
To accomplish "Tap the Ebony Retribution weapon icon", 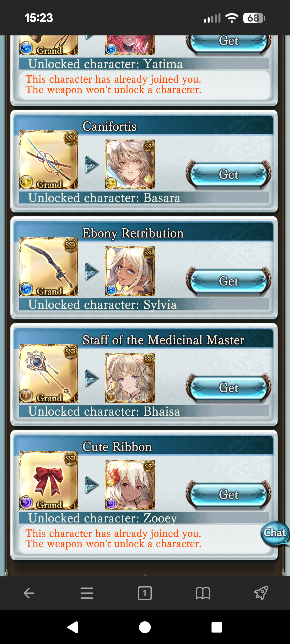I will click(x=49, y=267).
